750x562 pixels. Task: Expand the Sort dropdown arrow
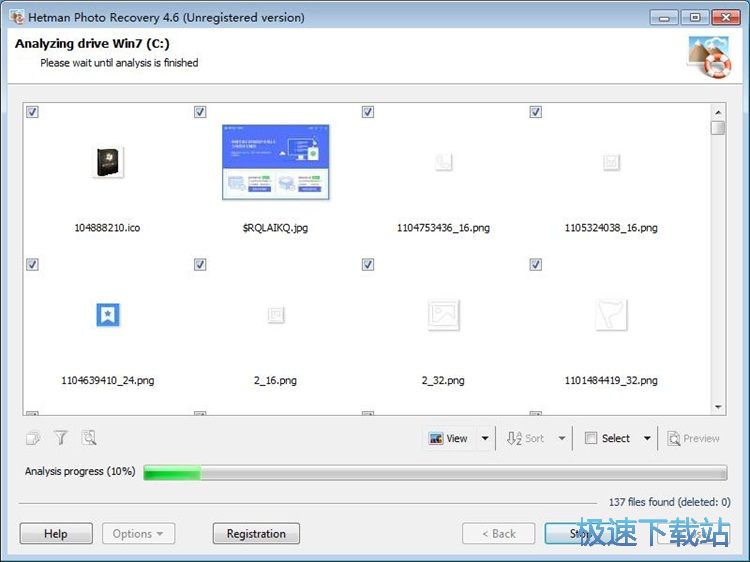562,438
